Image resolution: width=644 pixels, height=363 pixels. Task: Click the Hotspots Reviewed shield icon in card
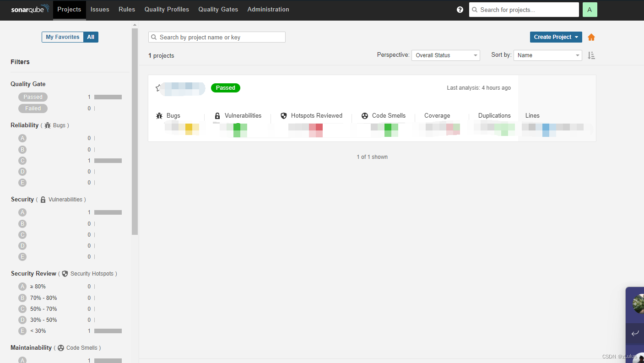[284, 116]
